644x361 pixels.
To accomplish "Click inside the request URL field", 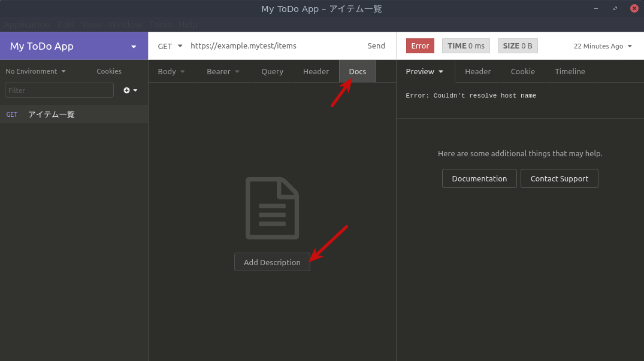I will pos(270,45).
